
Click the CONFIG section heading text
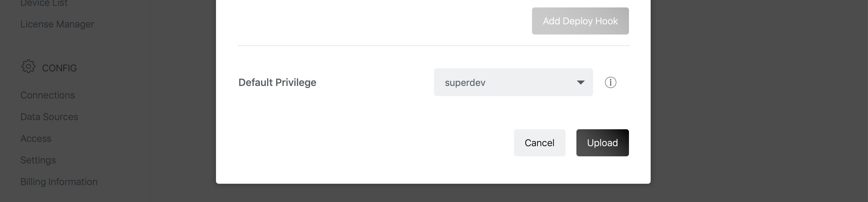[59, 68]
